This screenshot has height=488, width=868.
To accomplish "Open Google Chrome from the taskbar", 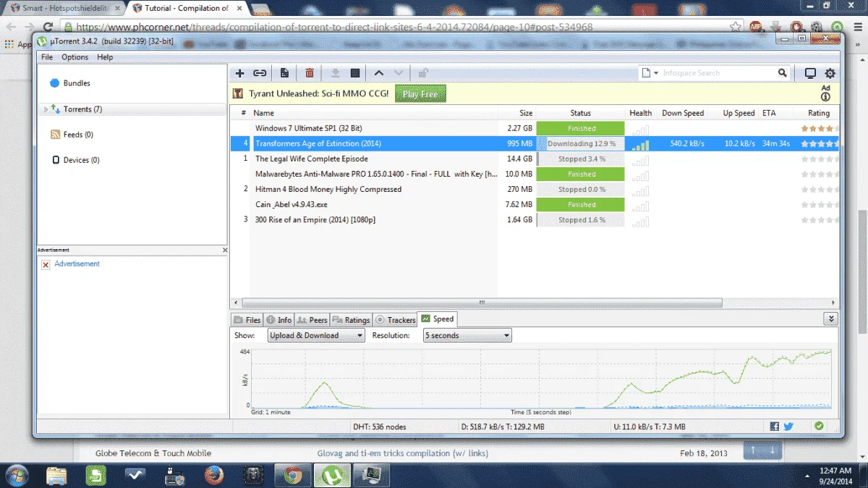I will (x=292, y=475).
